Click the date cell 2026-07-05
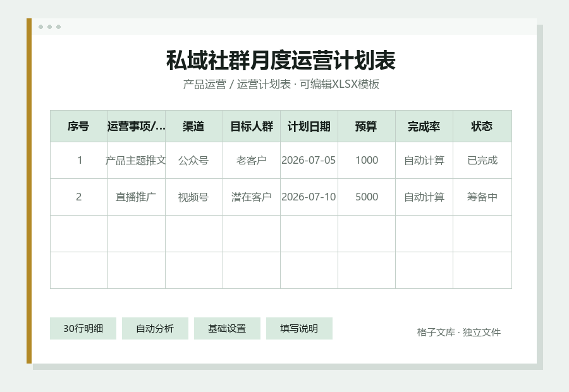The height and width of the screenshot is (392, 569). [309, 161]
